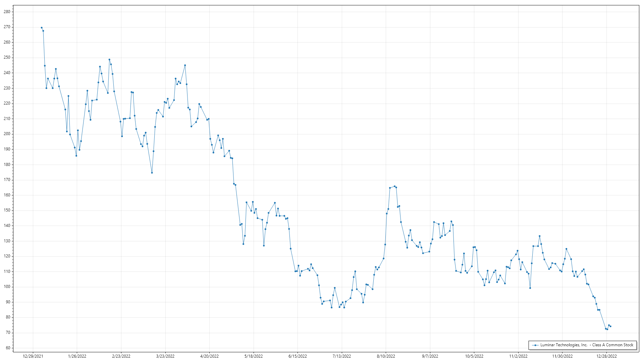Select the August peak data point near 166

pyautogui.click(x=394, y=186)
